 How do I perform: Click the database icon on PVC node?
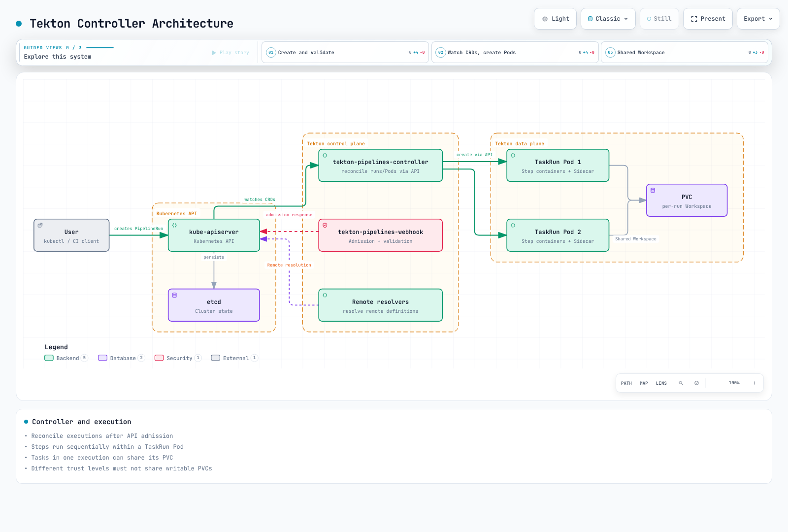[653, 190]
